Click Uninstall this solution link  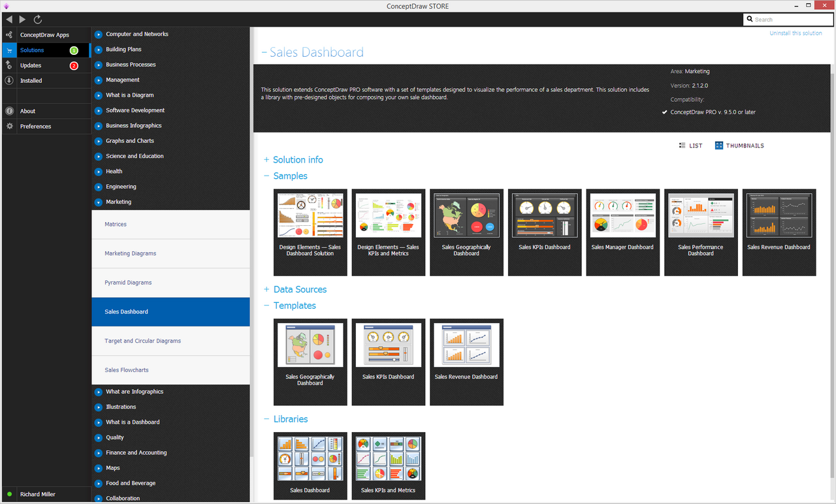[796, 33]
